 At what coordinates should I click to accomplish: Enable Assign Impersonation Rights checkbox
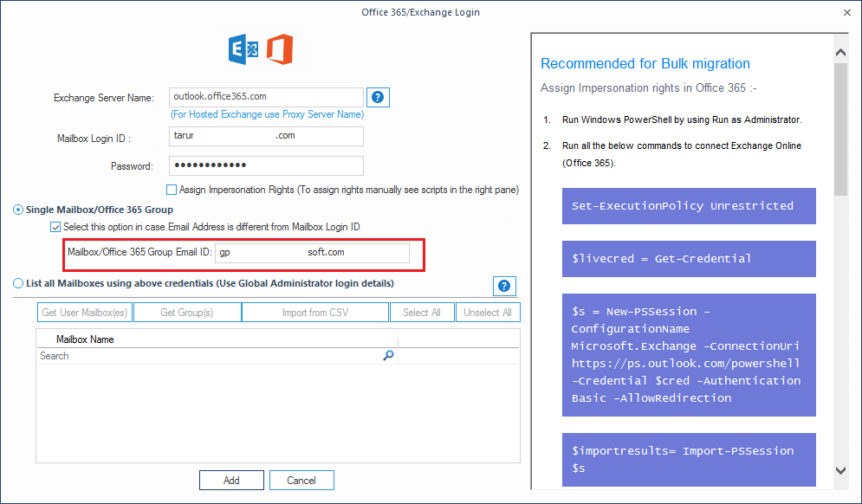[172, 190]
